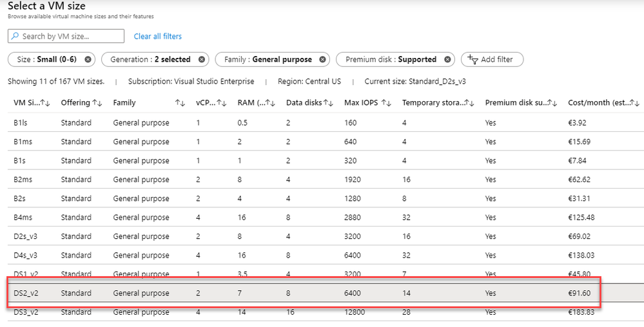The width and height of the screenshot is (644, 327).
Task: Sort by Cost/month column arrows
Action: [x=634, y=103]
